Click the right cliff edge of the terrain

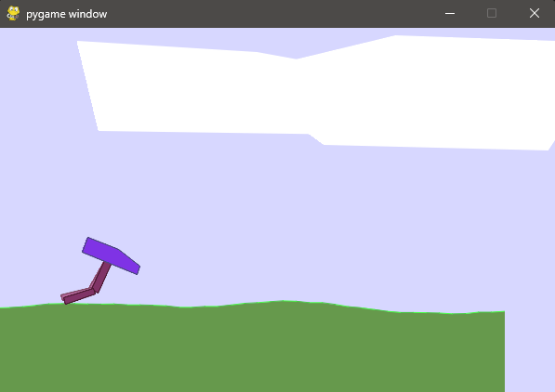[x=505, y=350]
